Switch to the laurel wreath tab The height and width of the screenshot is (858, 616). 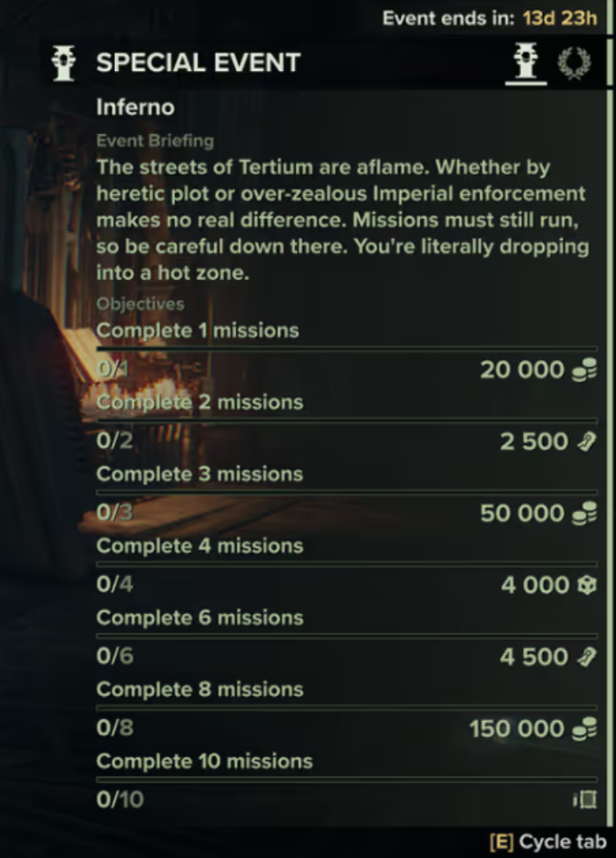pyautogui.click(x=574, y=64)
